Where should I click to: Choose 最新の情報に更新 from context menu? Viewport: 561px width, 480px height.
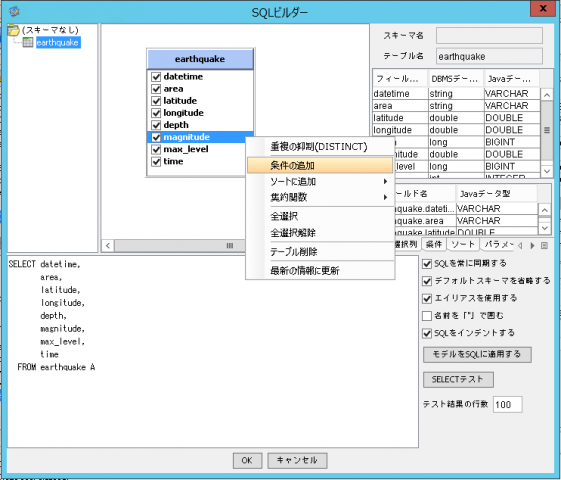point(320,271)
